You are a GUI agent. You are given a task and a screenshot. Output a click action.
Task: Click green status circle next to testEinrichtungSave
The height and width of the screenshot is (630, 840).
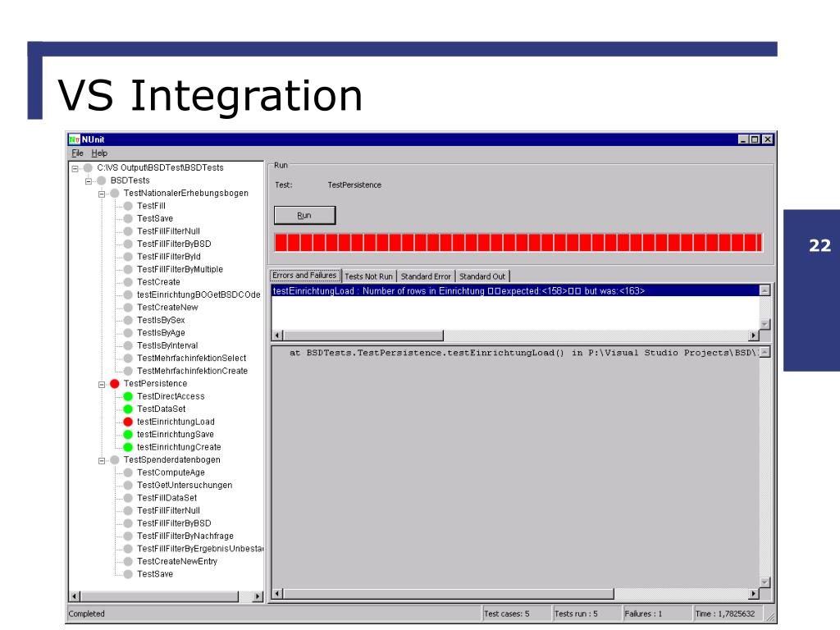point(128,435)
